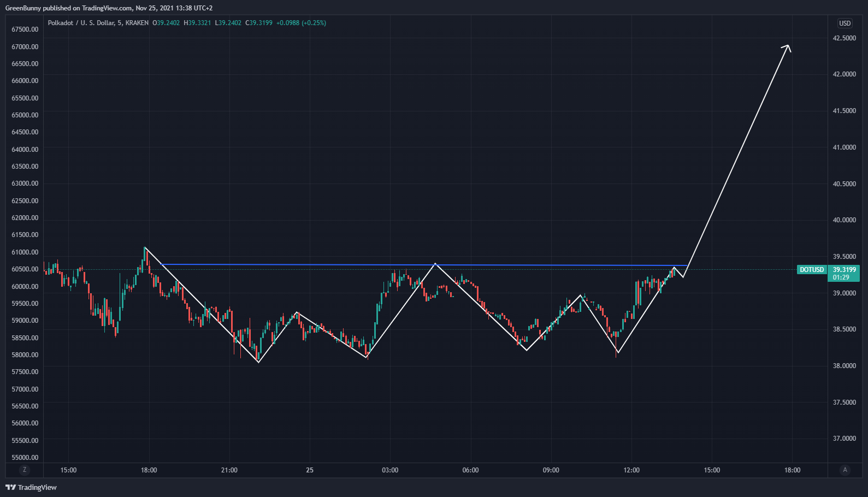Click the DOTUSD price label tag
868x497 pixels.
[x=812, y=270]
